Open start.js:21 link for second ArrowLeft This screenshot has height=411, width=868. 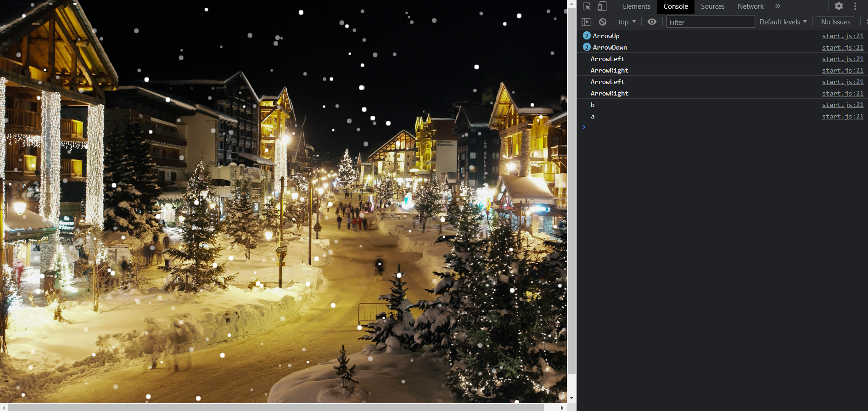843,82
